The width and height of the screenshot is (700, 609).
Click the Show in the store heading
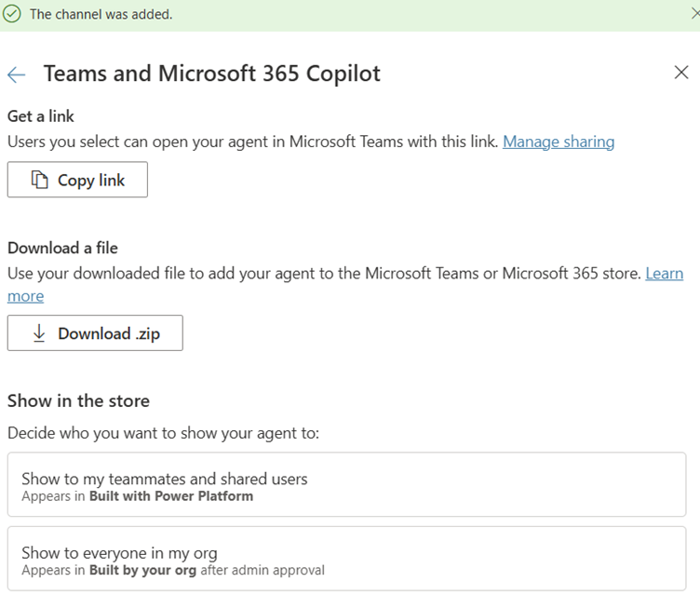pos(78,400)
